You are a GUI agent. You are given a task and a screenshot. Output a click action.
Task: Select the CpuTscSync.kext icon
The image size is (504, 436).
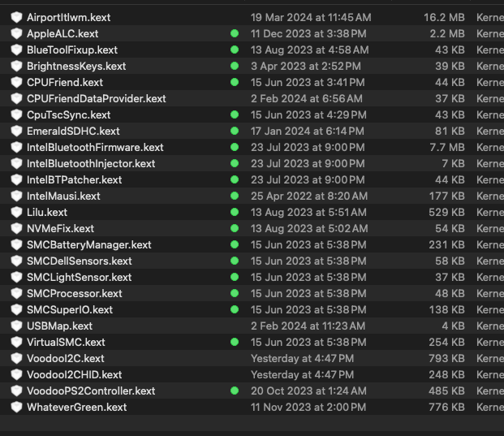16,114
